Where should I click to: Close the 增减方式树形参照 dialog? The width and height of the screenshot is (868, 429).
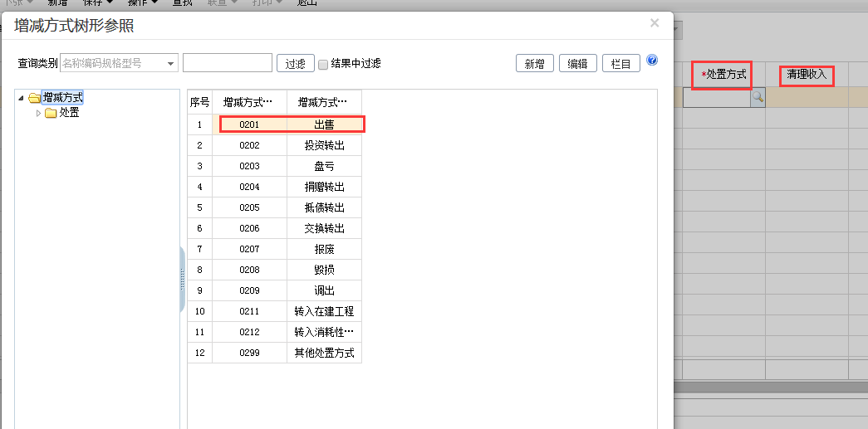pyautogui.click(x=655, y=23)
